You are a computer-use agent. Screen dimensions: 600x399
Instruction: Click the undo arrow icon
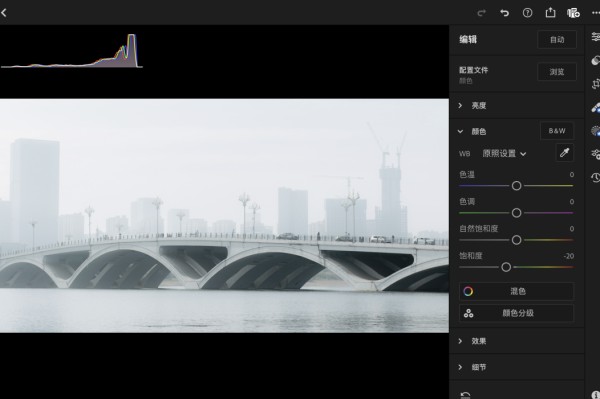[504, 13]
